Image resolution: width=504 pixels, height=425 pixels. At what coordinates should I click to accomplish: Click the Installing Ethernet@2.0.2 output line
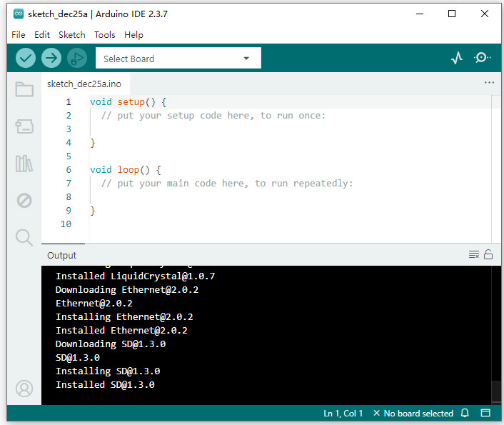click(x=124, y=316)
